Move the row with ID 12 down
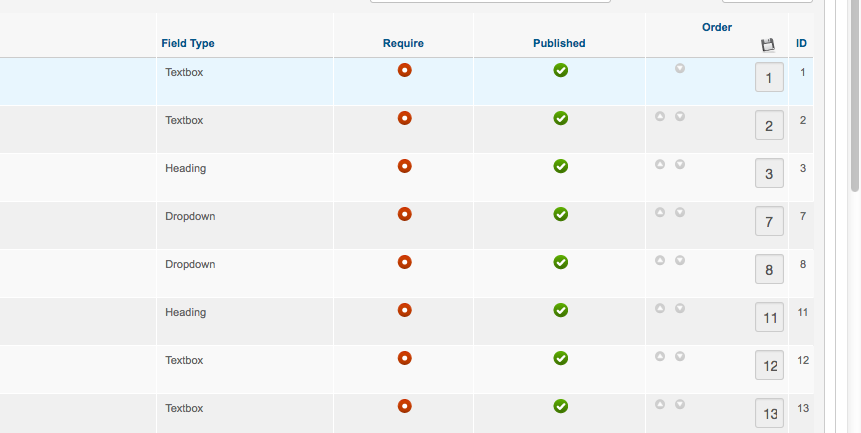 [680, 357]
